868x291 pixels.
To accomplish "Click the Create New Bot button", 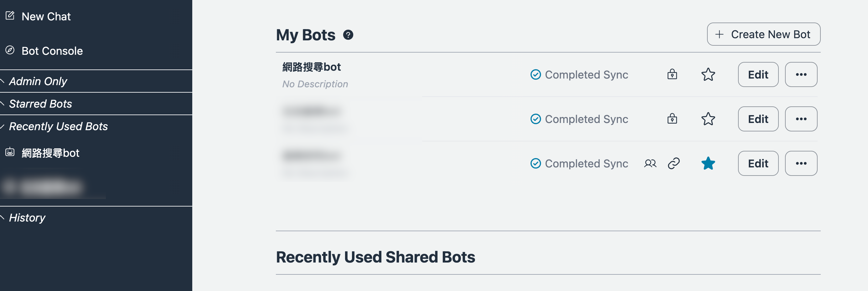I will (x=763, y=34).
